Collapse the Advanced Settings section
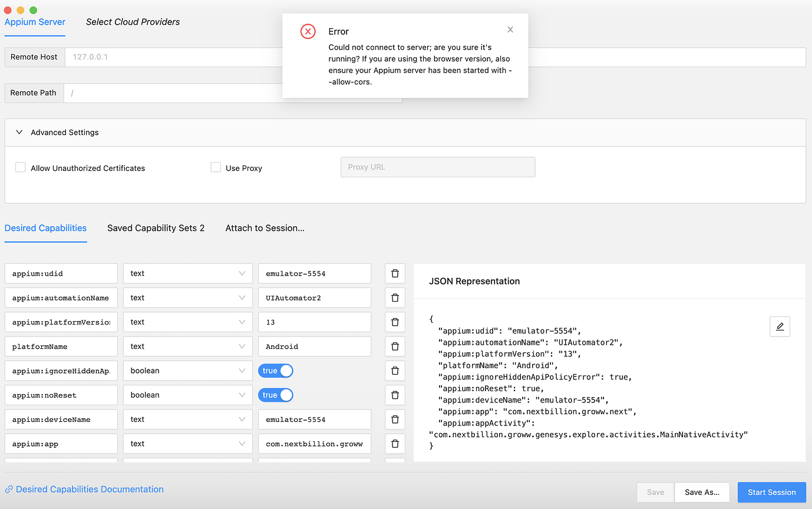The width and height of the screenshot is (812, 509). pos(18,132)
